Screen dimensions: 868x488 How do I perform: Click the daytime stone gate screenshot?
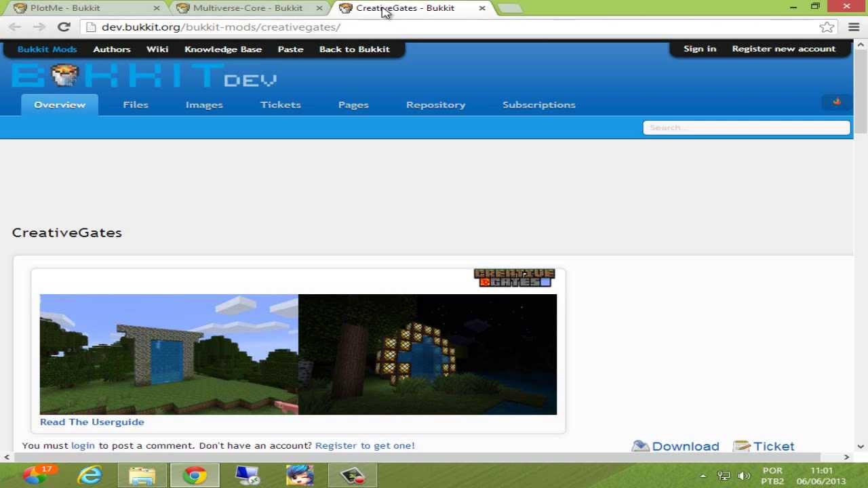[169, 354]
